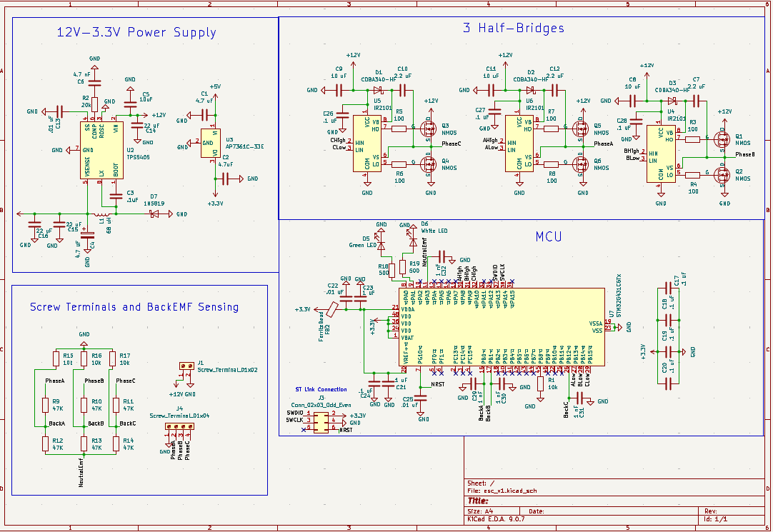Select the C4 polarized capacitor symbol

(87, 236)
